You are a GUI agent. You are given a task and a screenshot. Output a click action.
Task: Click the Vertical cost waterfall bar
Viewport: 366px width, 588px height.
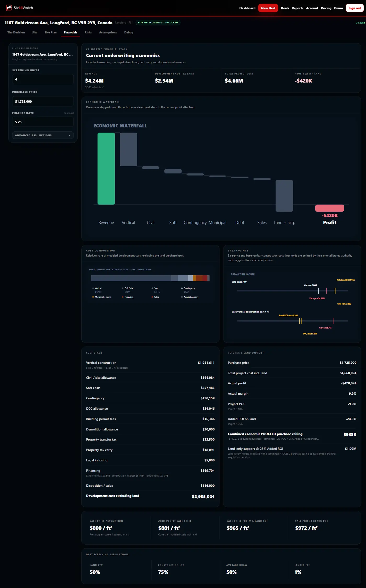pyautogui.click(x=128, y=149)
